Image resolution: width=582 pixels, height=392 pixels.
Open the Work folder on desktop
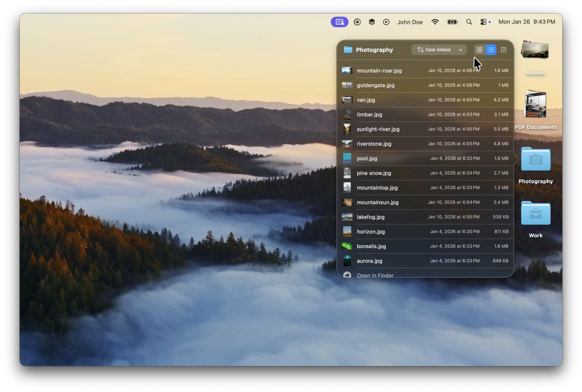[x=536, y=214]
